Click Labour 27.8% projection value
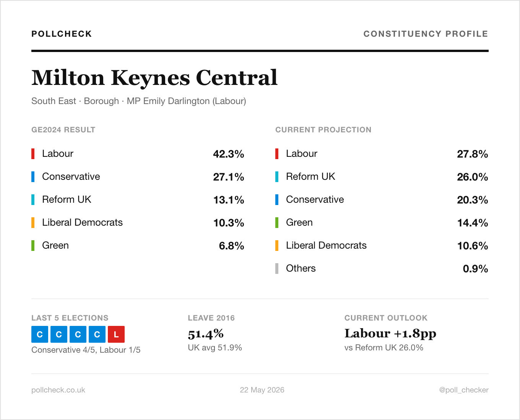 (473, 154)
